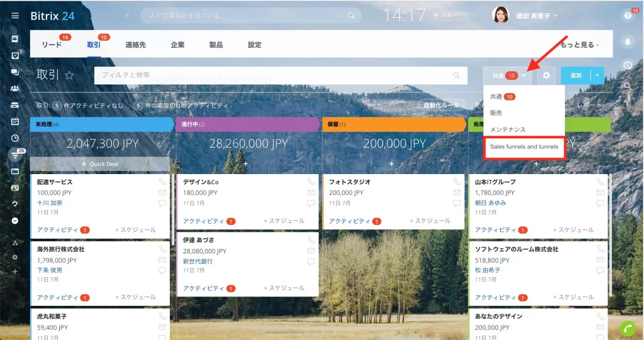Click the 未処理 stage header

tap(101, 124)
